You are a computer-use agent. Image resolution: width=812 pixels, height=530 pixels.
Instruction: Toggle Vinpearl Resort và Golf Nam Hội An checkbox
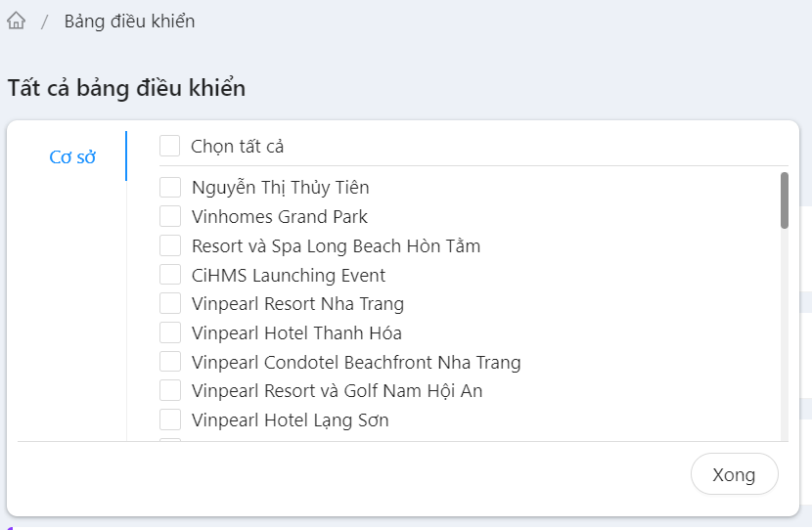click(170, 391)
